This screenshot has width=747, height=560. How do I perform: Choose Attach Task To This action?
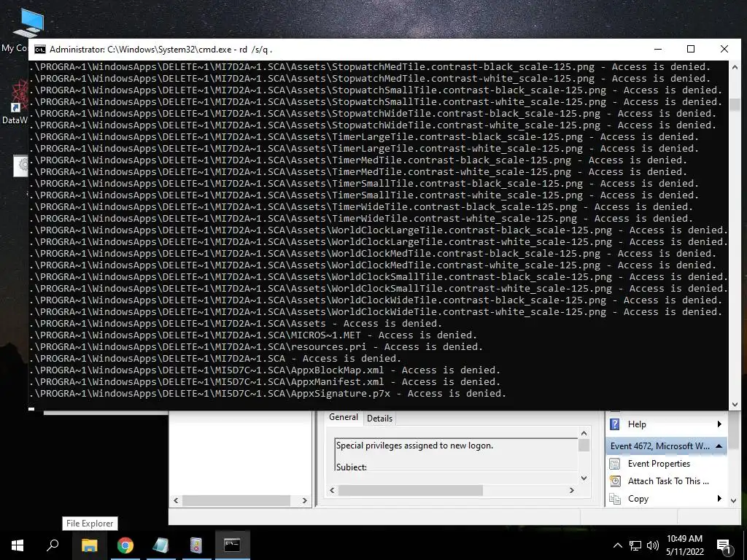(x=668, y=481)
